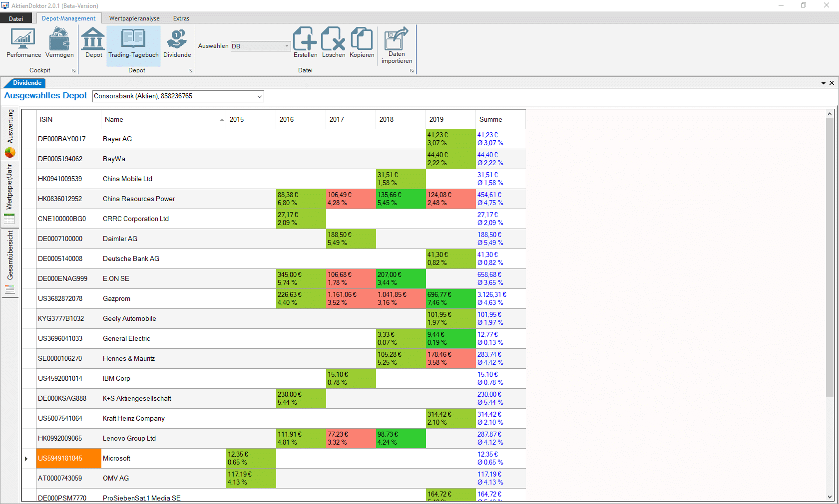Click the Depot bank icon
Image resolution: width=839 pixels, height=504 pixels.
tap(93, 44)
